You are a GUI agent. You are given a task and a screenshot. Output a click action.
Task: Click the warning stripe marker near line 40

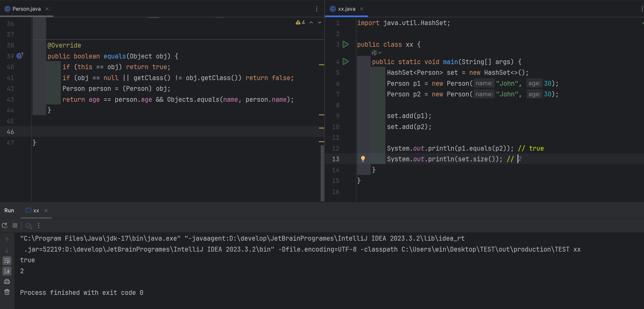(322, 65)
